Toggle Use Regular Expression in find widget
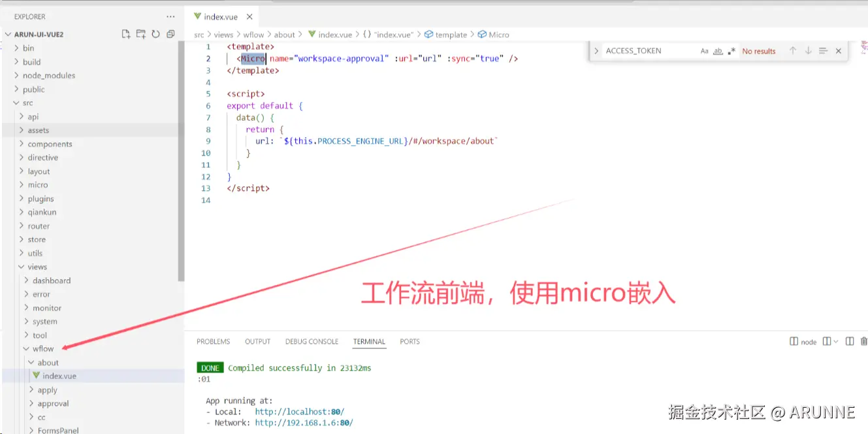 [731, 51]
